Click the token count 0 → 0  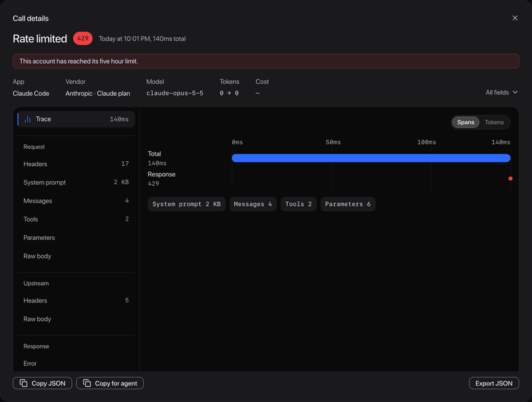(229, 93)
